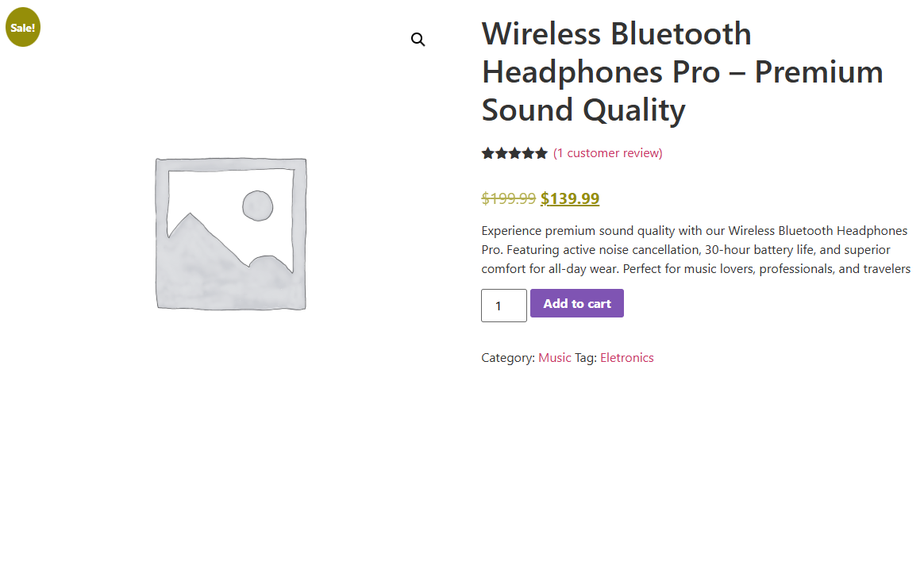Click the sun circle in placeholder image
Image resolution: width=924 pixels, height=577 pixels.
[258, 206]
